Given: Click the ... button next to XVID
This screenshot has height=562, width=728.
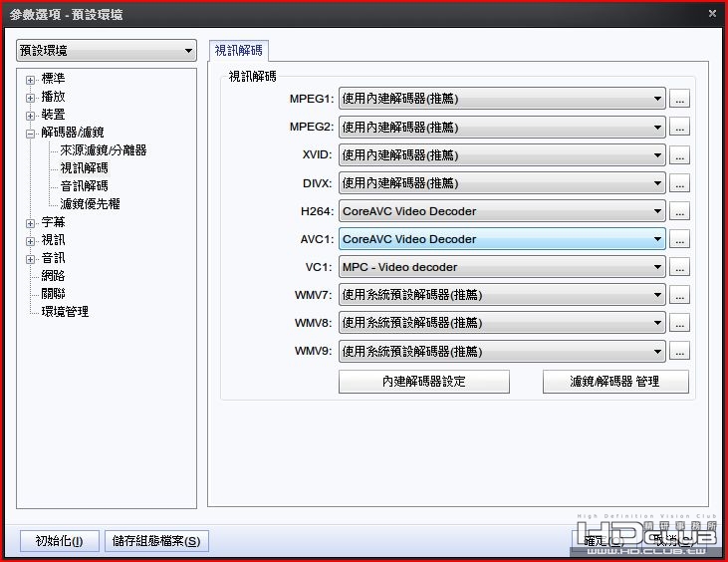Looking at the screenshot, I should click(x=679, y=154).
